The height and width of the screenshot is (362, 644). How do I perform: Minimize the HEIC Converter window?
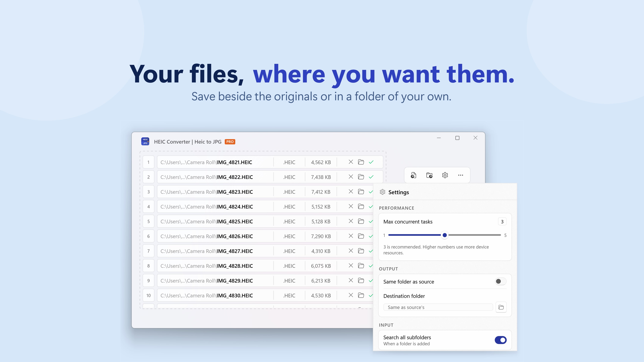[x=439, y=138]
